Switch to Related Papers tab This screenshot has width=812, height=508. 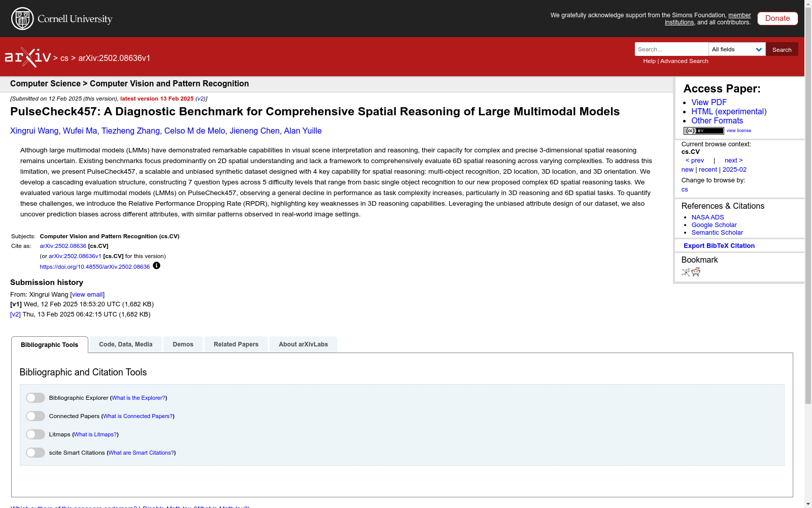point(236,344)
